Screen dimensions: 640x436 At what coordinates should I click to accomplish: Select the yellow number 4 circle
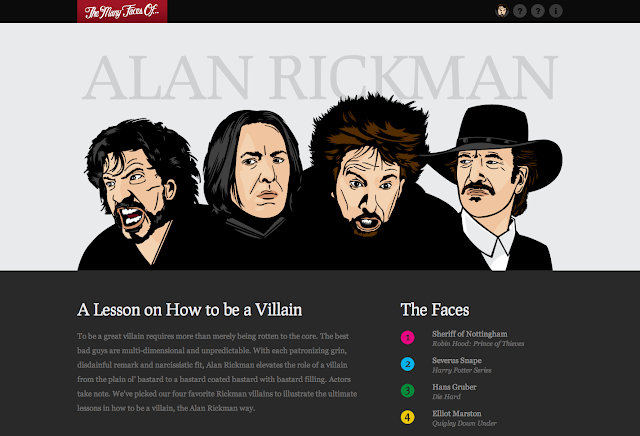407,417
